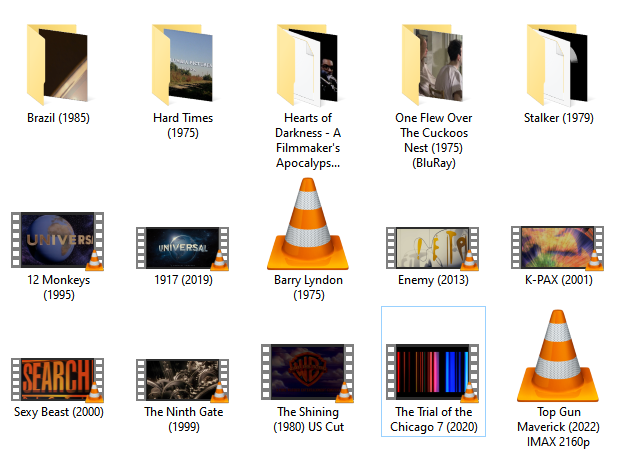Select the Enemy (2013) video thumbnail
The image size is (628, 458).
[x=432, y=248]
